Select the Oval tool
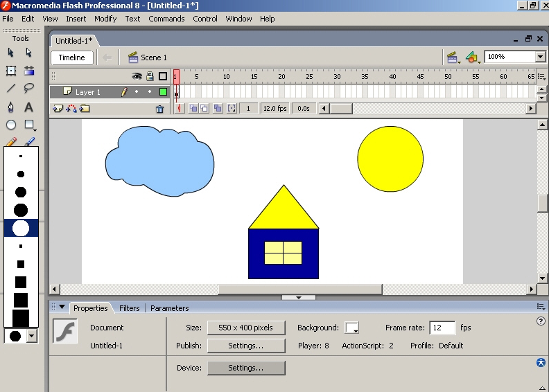549x392 pixels. click(x=11, y=125)
